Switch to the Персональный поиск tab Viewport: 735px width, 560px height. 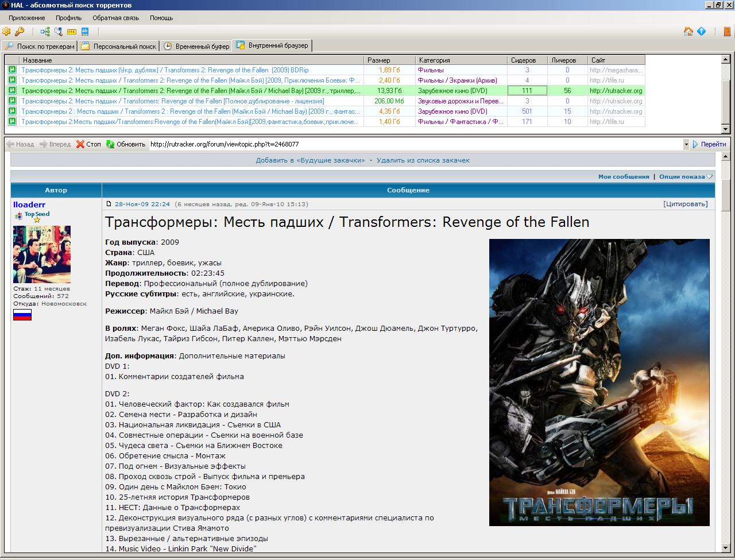point(119,47)
